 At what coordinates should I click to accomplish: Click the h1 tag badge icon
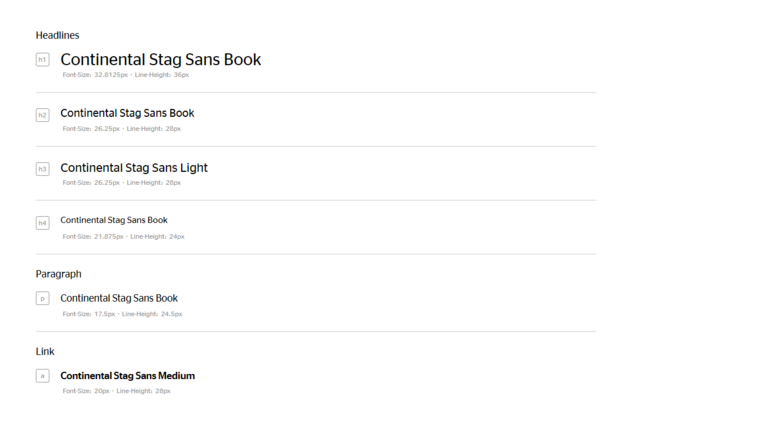[42, 60]
